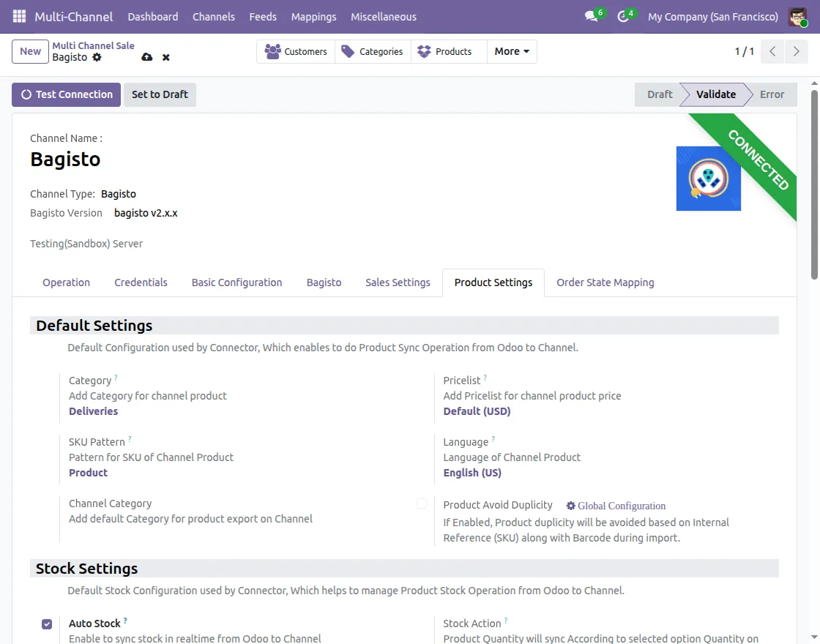The height and width of the screenshot is (644, 820).
Task: Open the Categories smart button
Action: pos(373,52)
